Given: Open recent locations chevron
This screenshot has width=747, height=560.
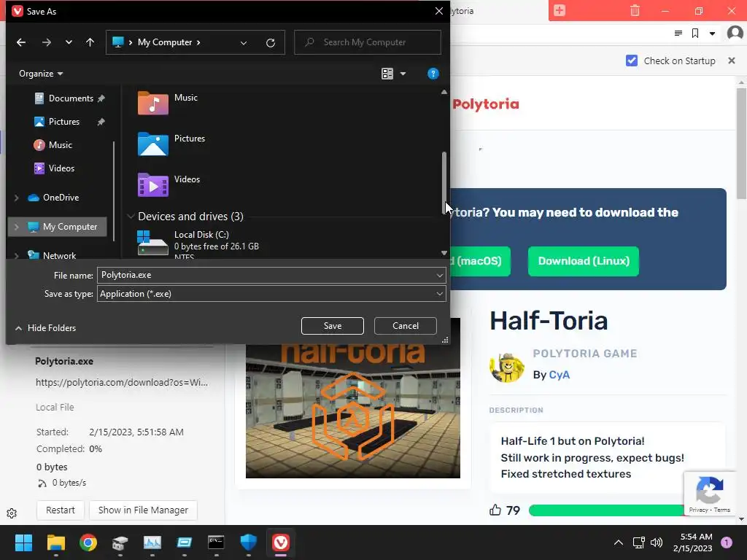Looking at the screenshot, I should point(69,42).
